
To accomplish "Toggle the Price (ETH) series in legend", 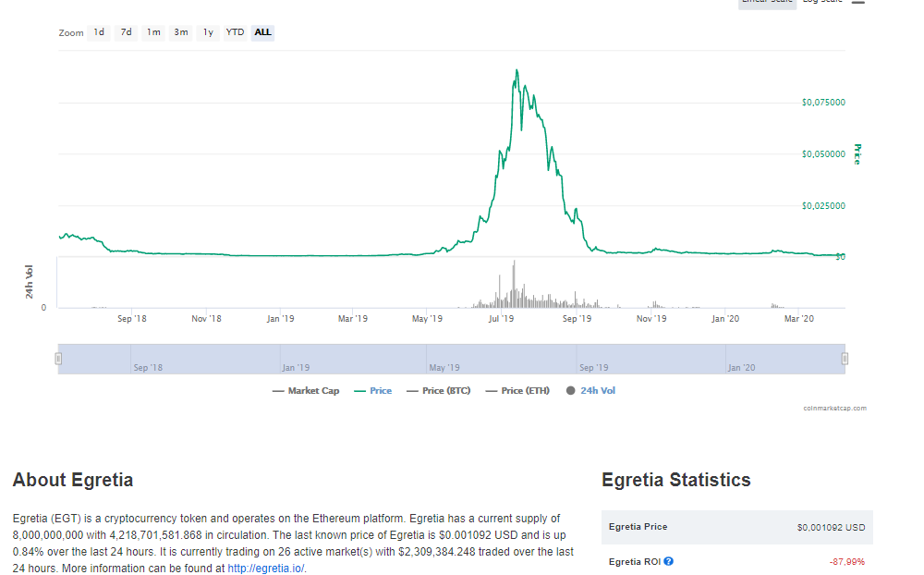I will click(x=517, y=391).
